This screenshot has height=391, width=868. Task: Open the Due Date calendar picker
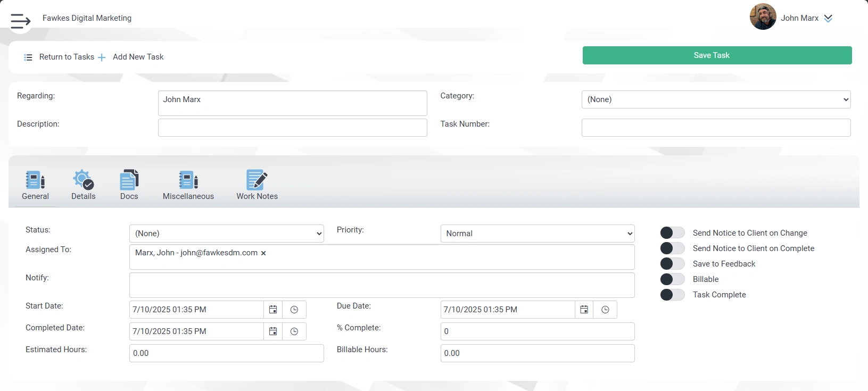584,310
